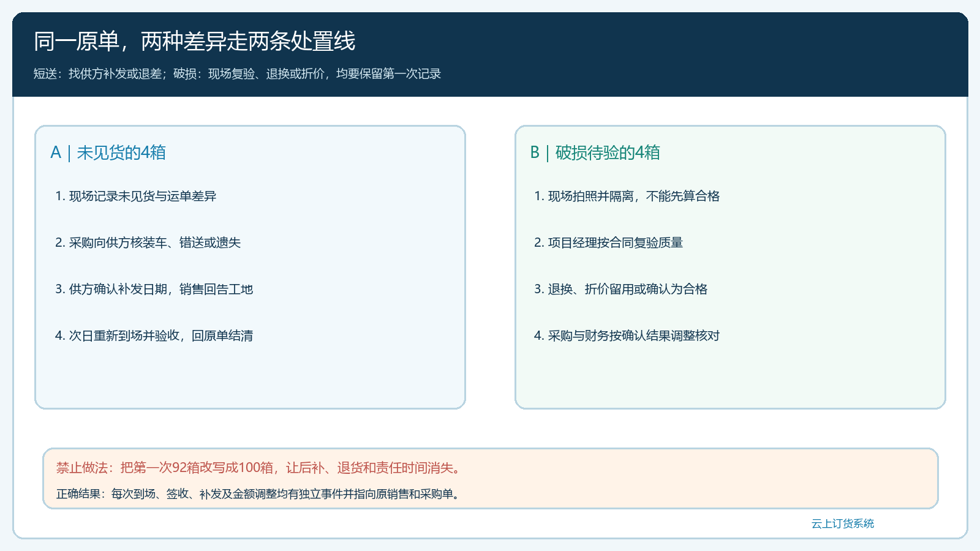Viewport: 980px width, 551px height.
Task: Click the panel heading B | 破损待验的4箱
Action: (595, 152)
